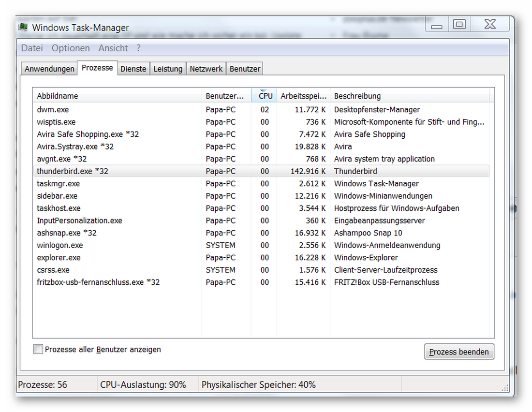
Task: Open the ? help menu
Action: tap(138, 48)
